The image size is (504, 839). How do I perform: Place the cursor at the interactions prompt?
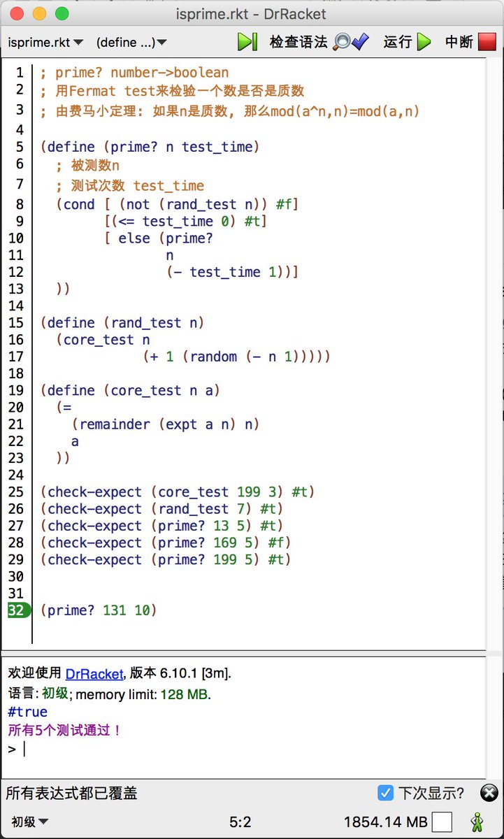24,749
